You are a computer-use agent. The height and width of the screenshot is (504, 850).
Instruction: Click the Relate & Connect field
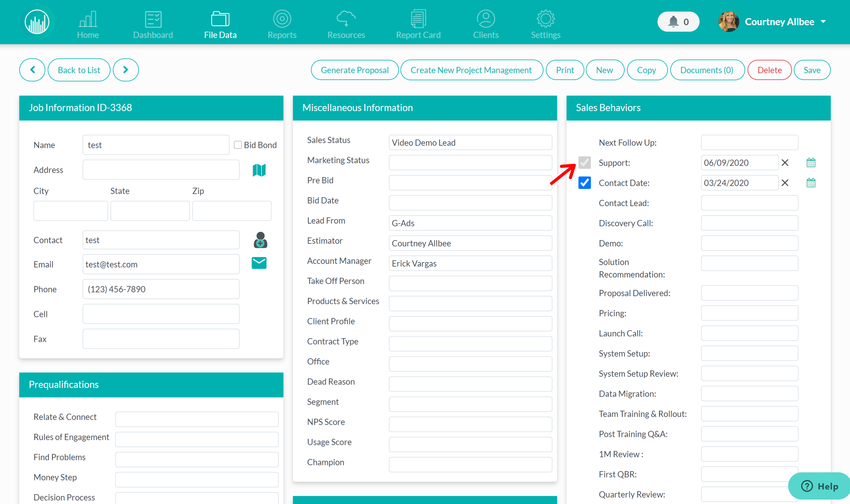click(x=197, y=419)
